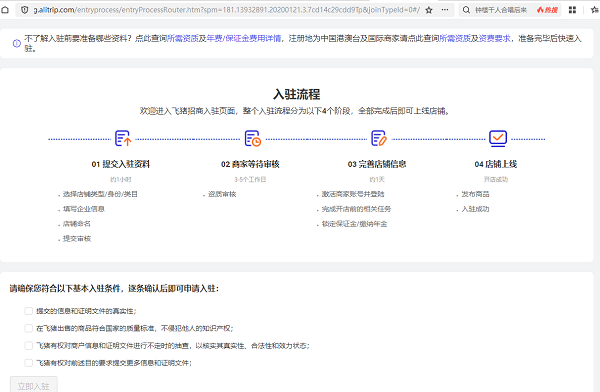Check 飞猪有权对商户信息…进行不定时的抽查 box
Image resolution: width=600 pixels, height=392 pixels.
coord(28,345)
